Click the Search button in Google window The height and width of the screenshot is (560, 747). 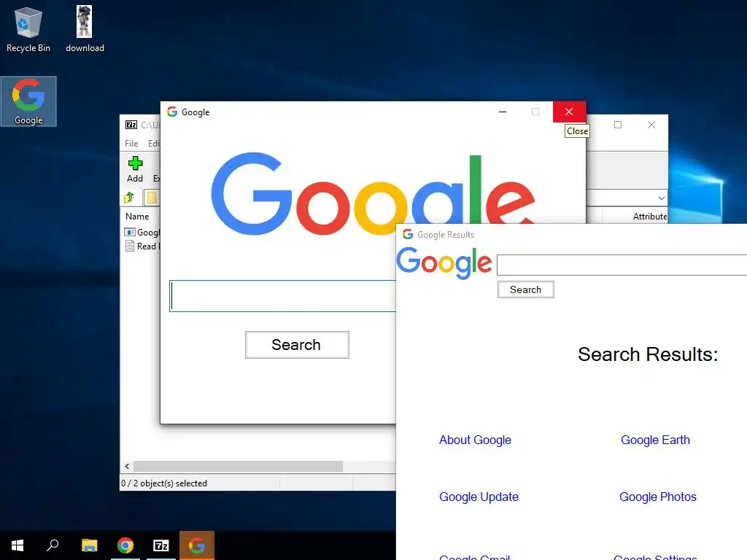tap(297, 345)
